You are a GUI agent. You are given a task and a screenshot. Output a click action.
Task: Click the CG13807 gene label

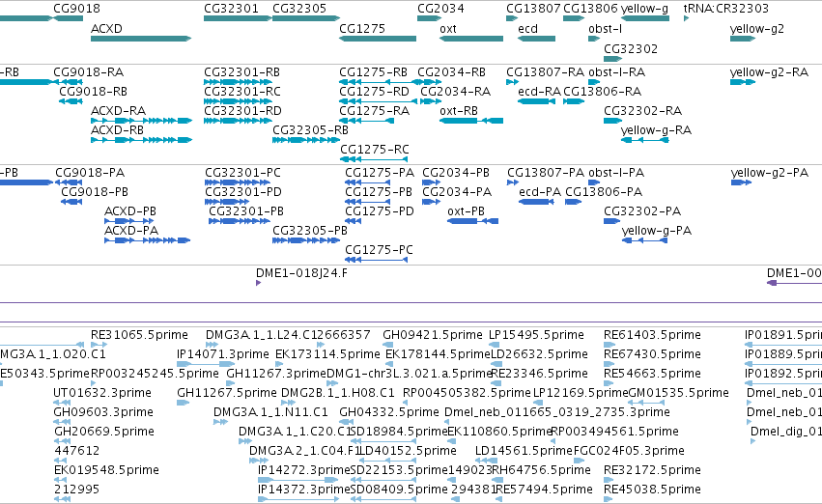[533, 9]
